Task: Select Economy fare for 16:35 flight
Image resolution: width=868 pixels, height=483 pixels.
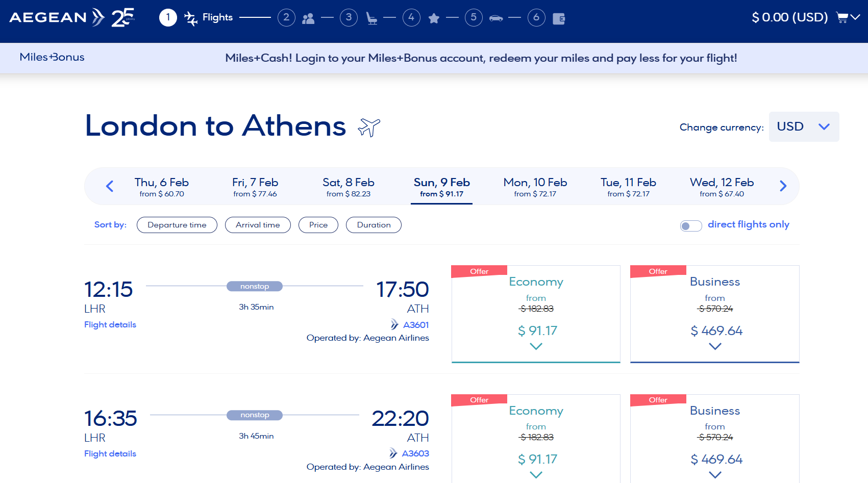Action: (536, 439)
